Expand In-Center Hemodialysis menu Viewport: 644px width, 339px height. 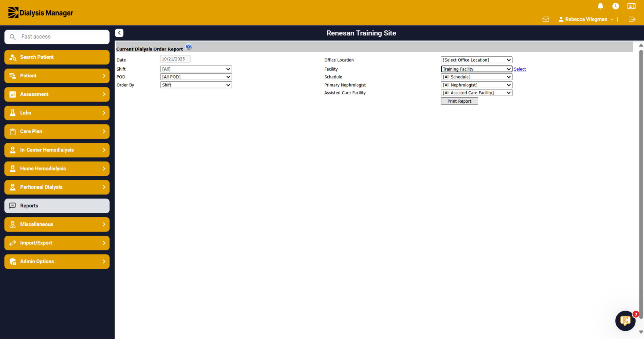click(57, 150)
